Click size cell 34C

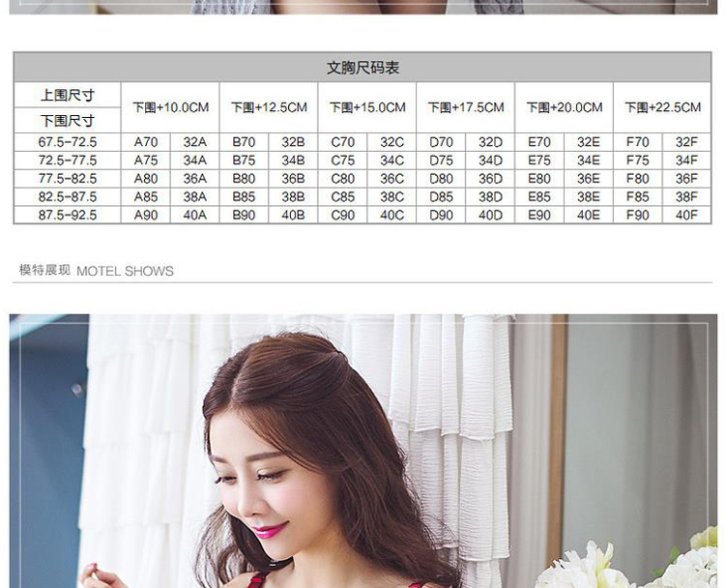tap(391, 161)
